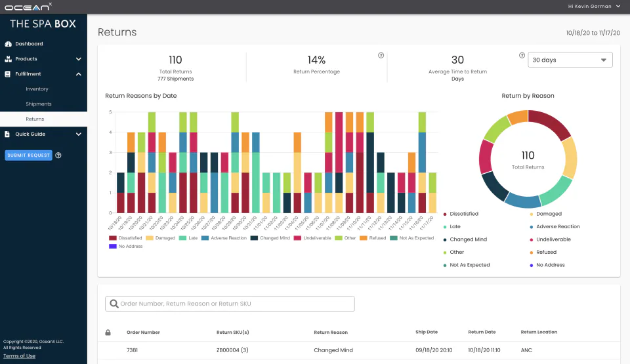This screenshot has height=364, width=630.
Task: Click the OceanX logo
Action: click(x=28, y=7)
